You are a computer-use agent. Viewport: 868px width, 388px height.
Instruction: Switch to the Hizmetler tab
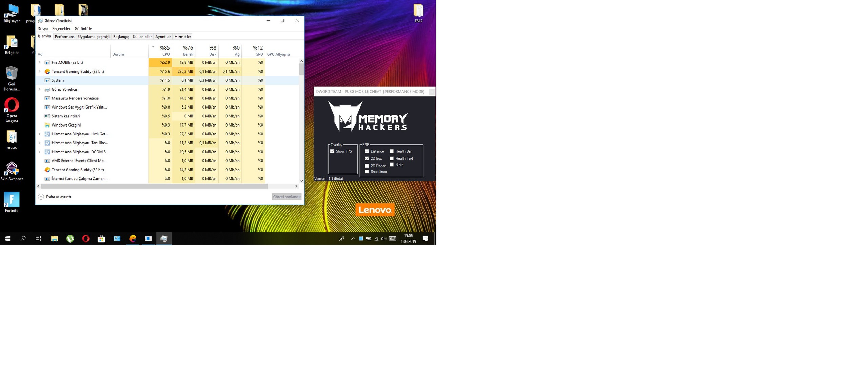[x=182, y=37]
